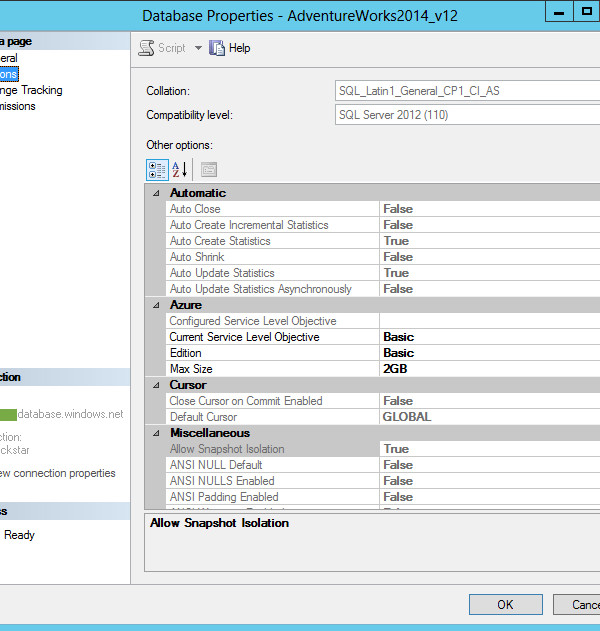This screenshot has width=600, height=631.
Task: Collapse the Azure category
Action: click(156, 305)
